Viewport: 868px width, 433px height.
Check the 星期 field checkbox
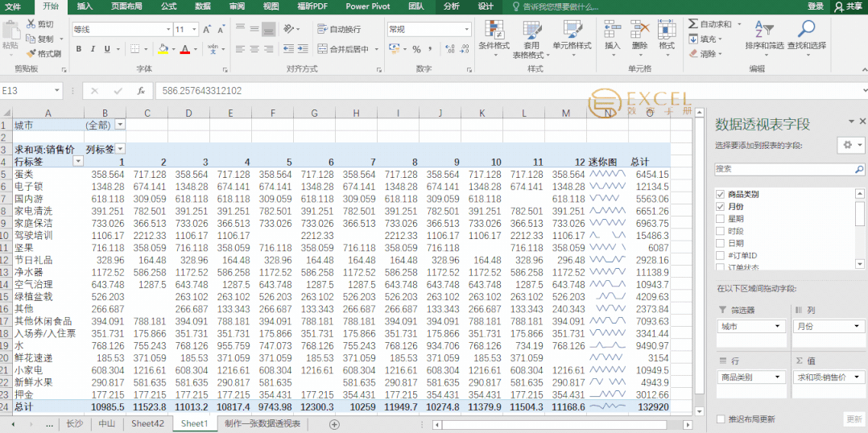click(720, 218)
